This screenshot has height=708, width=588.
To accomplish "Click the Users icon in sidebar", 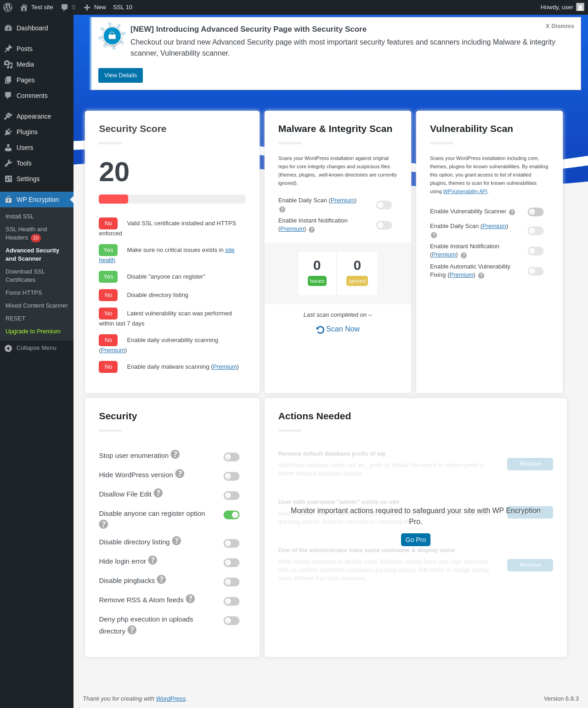I will 8,148.
